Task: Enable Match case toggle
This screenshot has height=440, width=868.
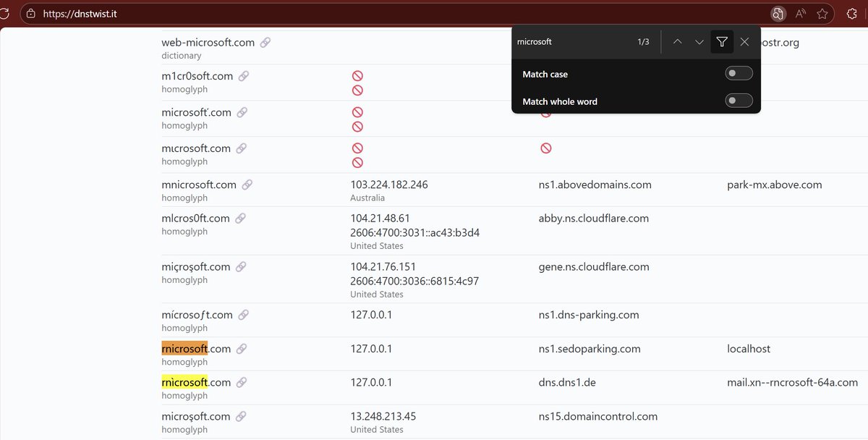Action: (x=739, y=73)
